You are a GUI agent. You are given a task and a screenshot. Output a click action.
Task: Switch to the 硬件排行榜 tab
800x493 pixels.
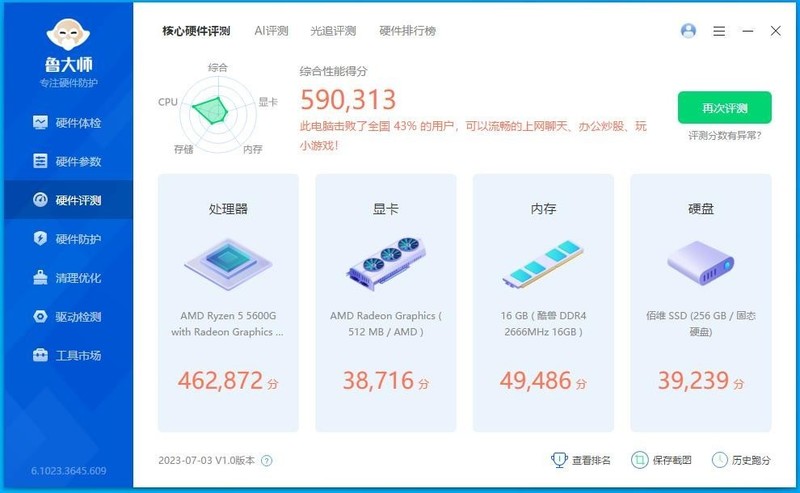tap(408, 31)
